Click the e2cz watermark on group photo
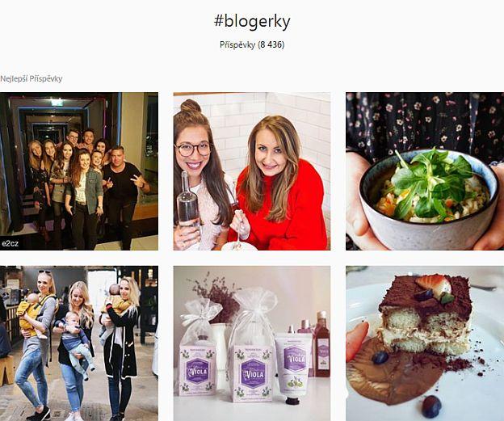Viewport: 504px width, 421px height. point(10,243)
